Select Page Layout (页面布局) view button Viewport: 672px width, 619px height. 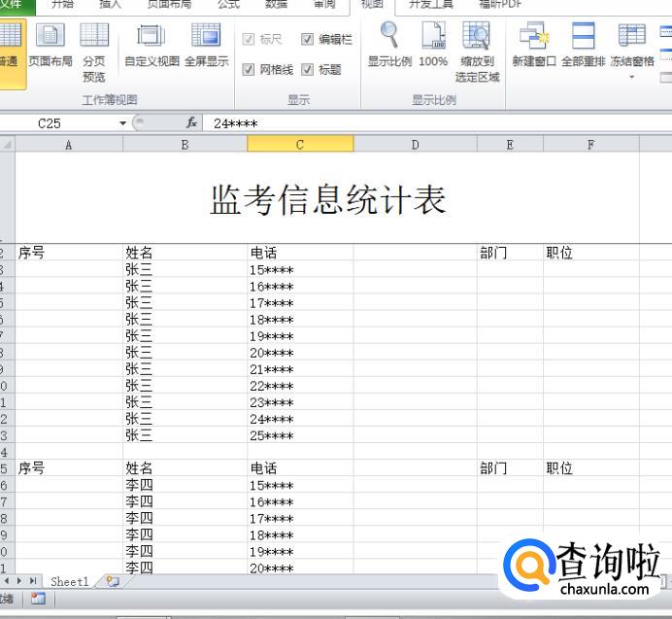tap(50, 46)
